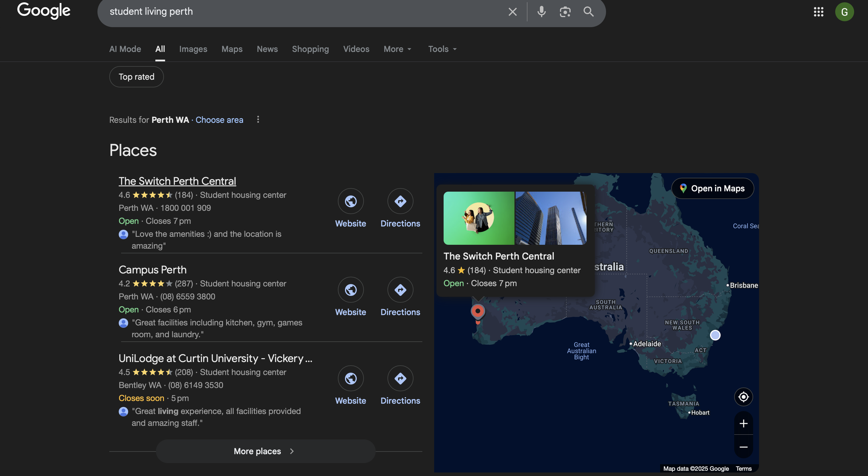
Task: Get directions to The Switch Perth Central
Action: (x=400, y=201)
